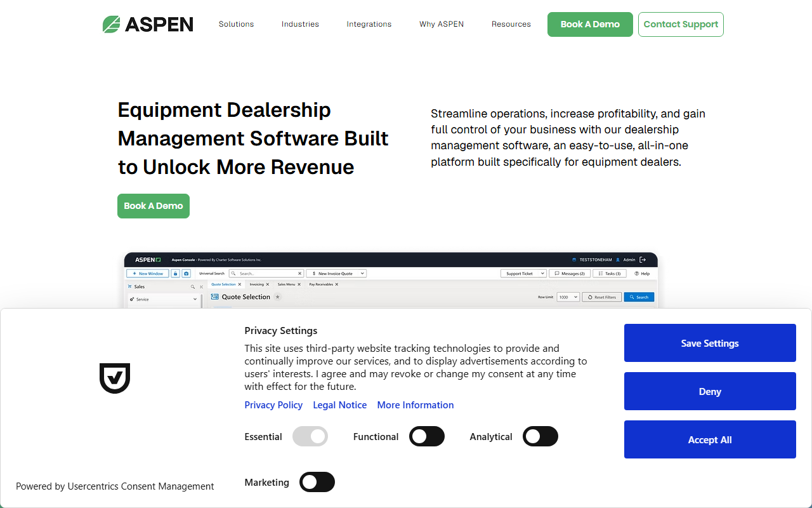The height and width of the screenshot is (508, 812).
Task: Click the console screenshot thumbnail image
Action: [391, 280]
